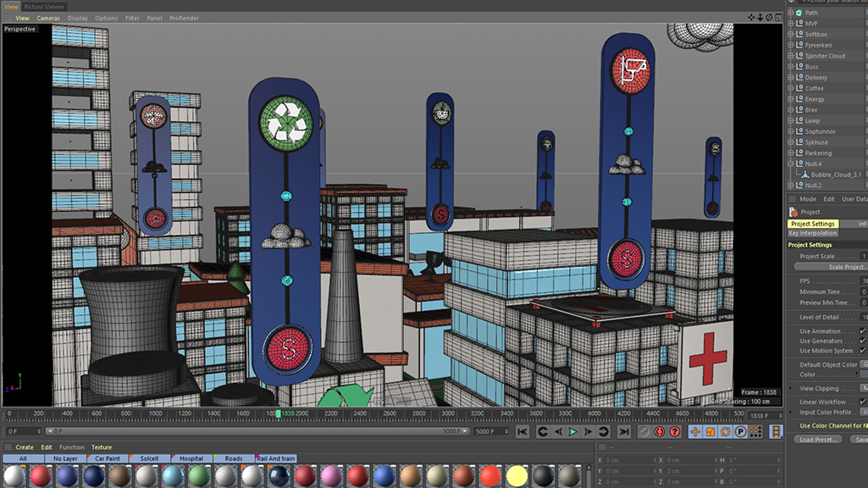Toggle autokeying red button

tap(660, 431)
